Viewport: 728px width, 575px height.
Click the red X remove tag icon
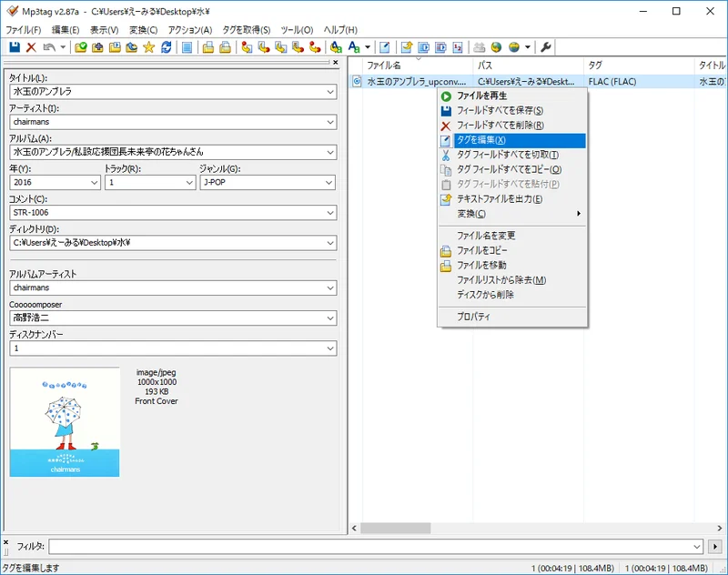pos(31,47)
